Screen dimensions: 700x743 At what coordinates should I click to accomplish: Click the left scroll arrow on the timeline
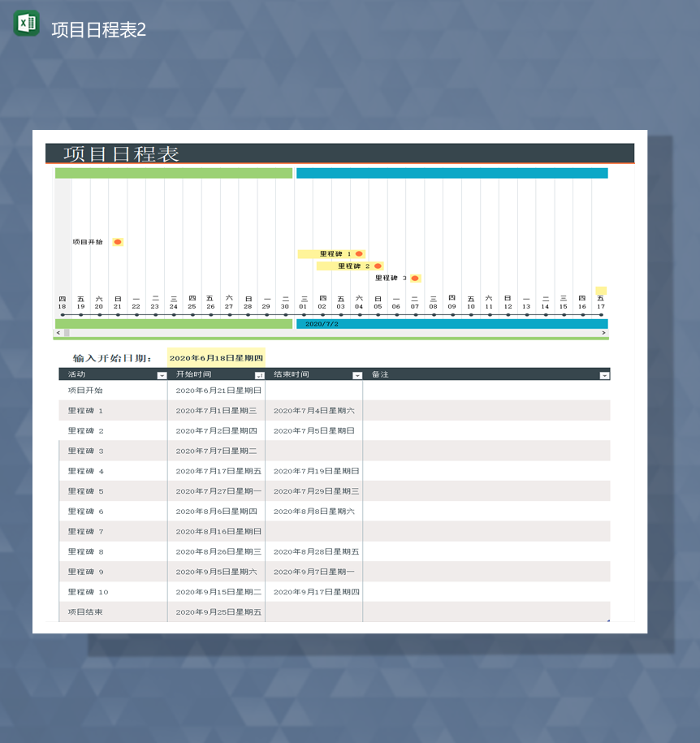click(x=57, y=333)
